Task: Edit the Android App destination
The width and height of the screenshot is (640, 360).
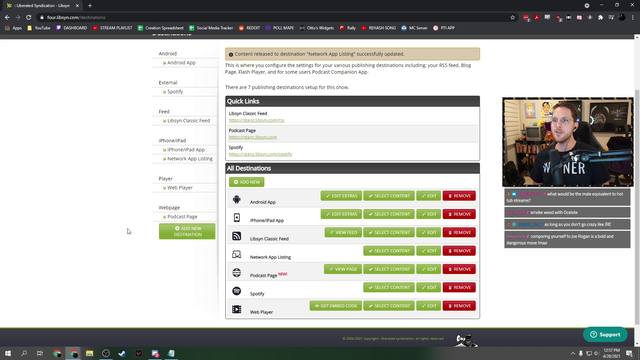Action: coord(429,196)
